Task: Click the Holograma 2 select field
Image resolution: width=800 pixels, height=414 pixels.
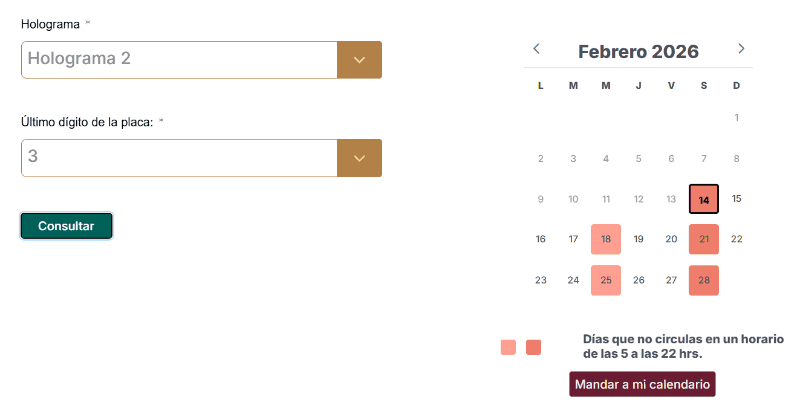Action: 180,60
